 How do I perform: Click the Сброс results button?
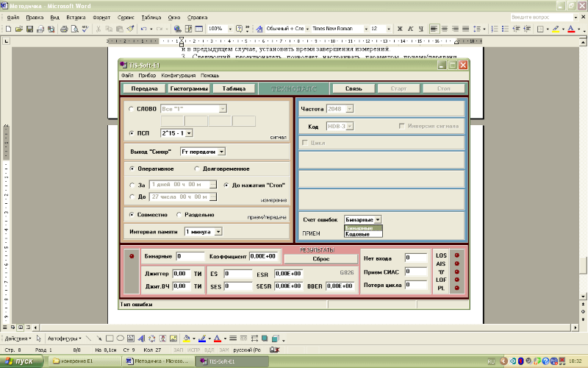point(321,259)
